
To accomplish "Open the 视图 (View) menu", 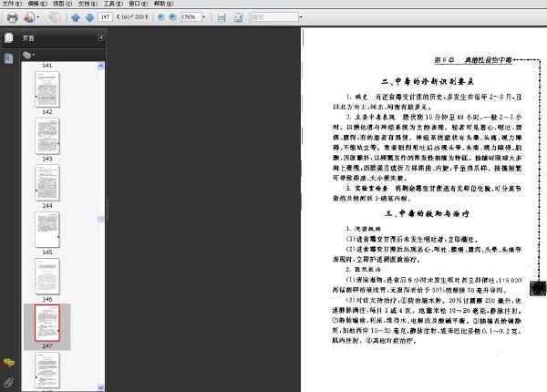I will [62, 4].
